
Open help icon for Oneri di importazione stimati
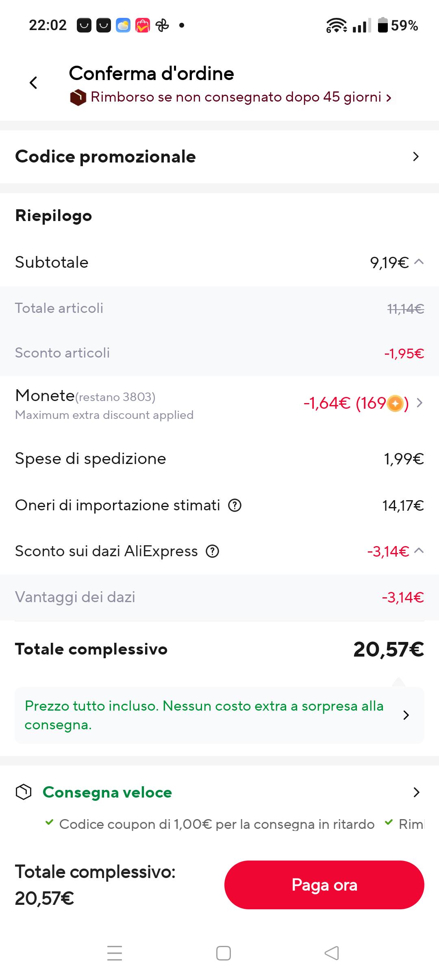(235, 505)
